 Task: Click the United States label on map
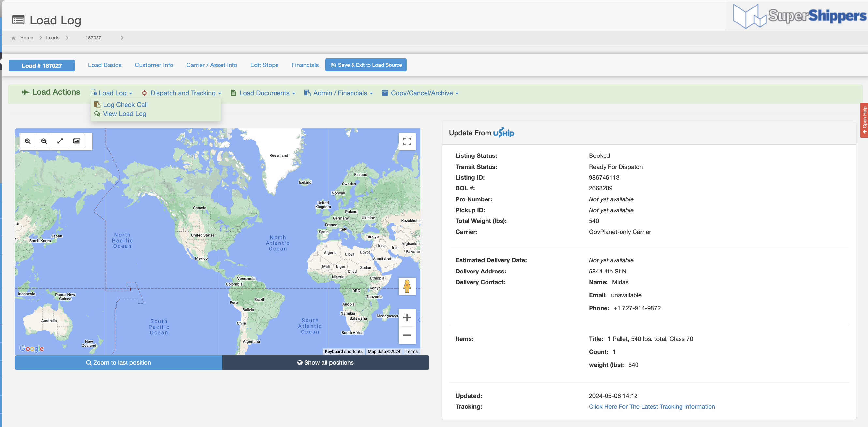[202, 235]
